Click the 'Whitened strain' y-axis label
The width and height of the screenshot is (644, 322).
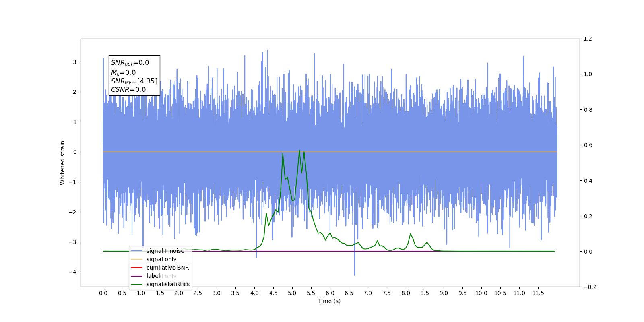point(62,163)
